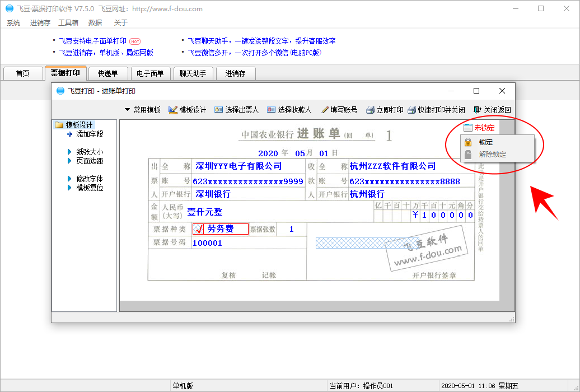This screenshot has width=580, height=392.
Task: Select 添加字段 in the template tree
Action: point(90,134)
